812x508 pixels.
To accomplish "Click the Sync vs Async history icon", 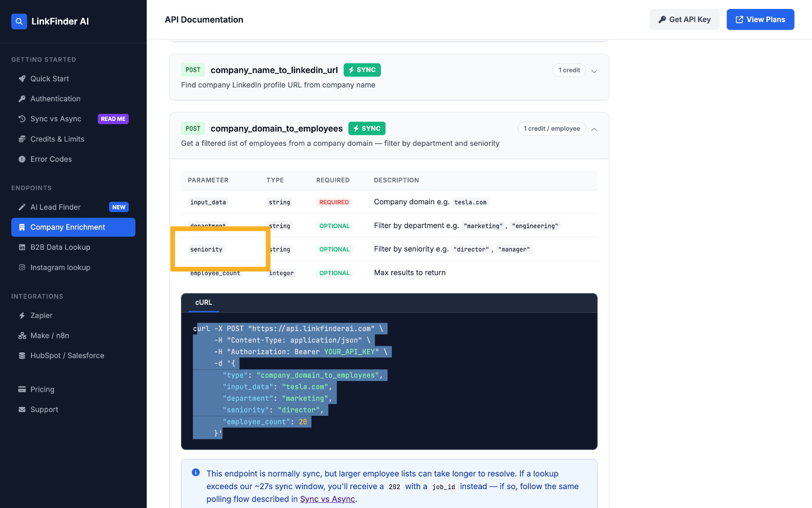I will click(x=22, y=119).
